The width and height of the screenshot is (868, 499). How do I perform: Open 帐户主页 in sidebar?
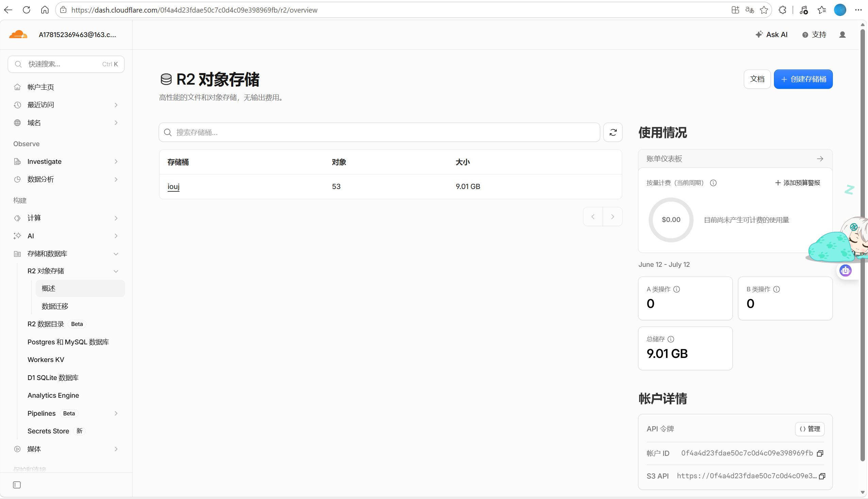[40, 87]
